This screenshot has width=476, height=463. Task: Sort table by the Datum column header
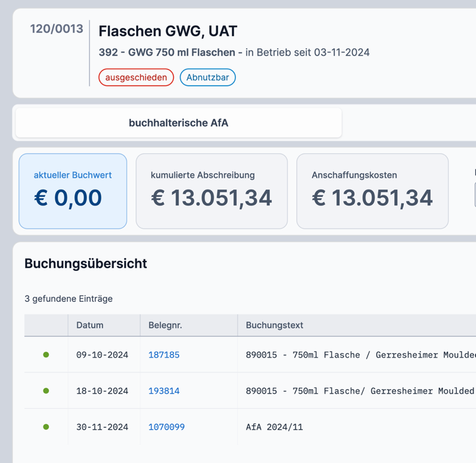(90, 325)
